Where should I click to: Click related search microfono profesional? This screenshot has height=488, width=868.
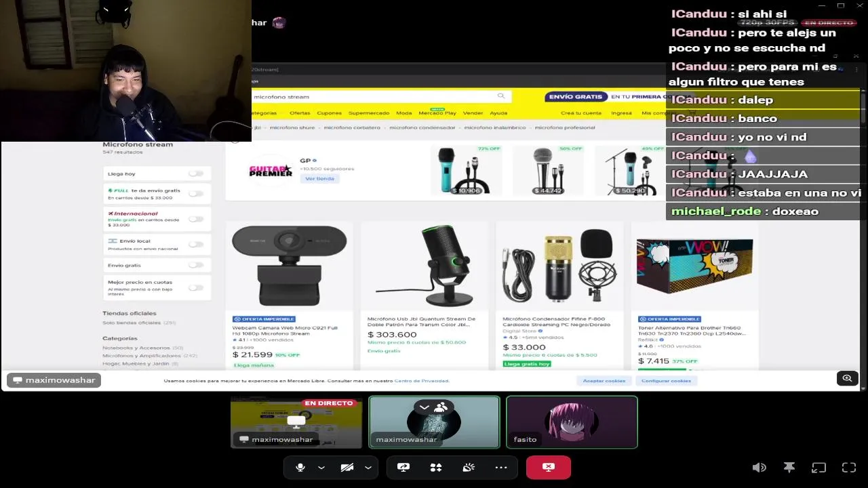coord(565,127)
